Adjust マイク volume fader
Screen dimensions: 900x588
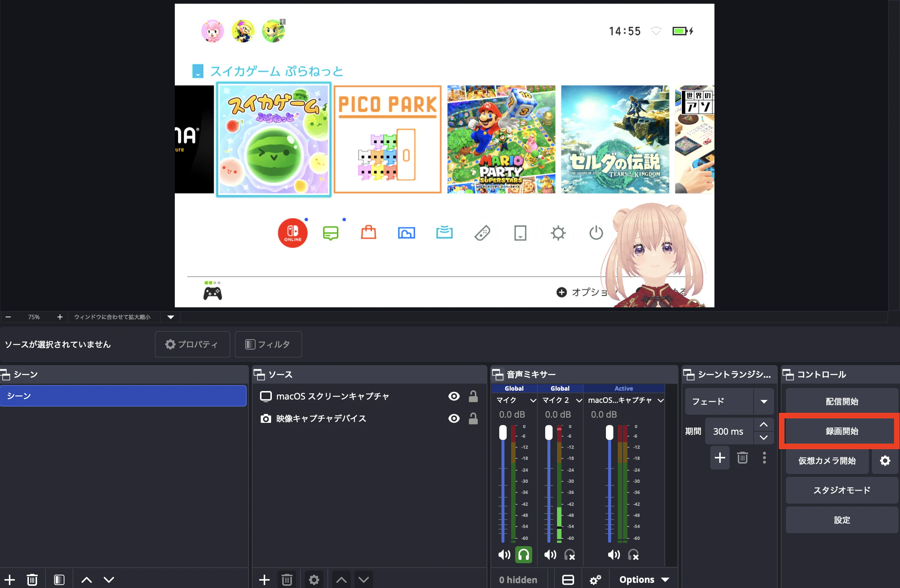click(x=503, y=432)
